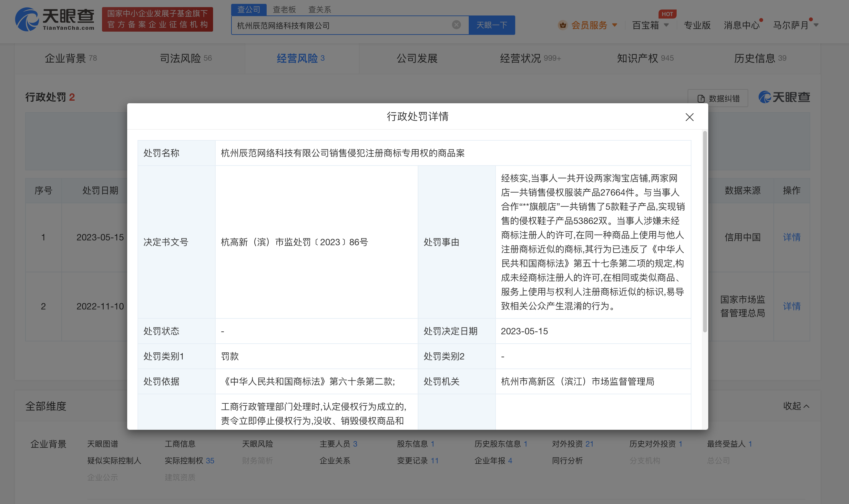Open 疑似实际控制人 link
The image size is (849, 504).
point(114,460)
